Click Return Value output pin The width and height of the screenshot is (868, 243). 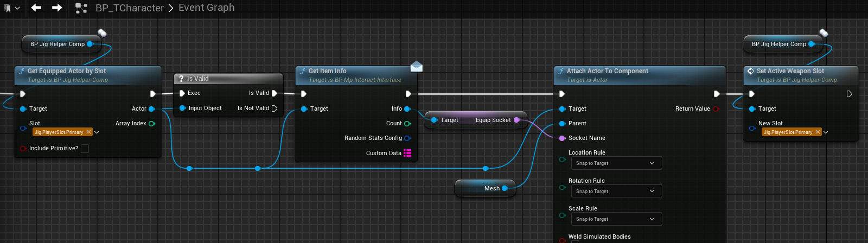716,109
